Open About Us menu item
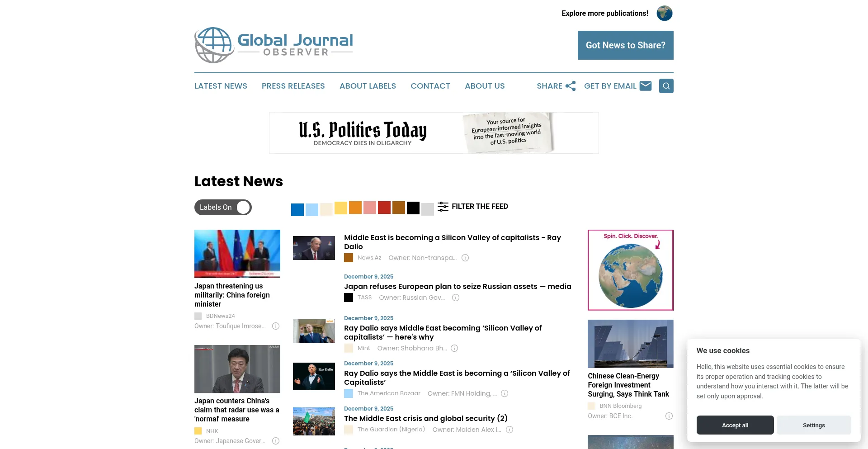868x449 pixels. click(485, 86)
